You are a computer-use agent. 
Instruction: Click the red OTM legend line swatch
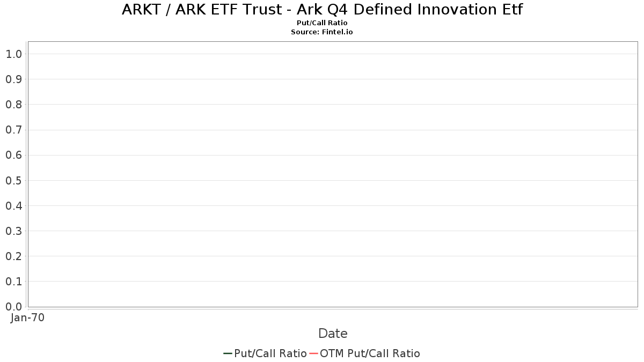click(x=313, y=353)
